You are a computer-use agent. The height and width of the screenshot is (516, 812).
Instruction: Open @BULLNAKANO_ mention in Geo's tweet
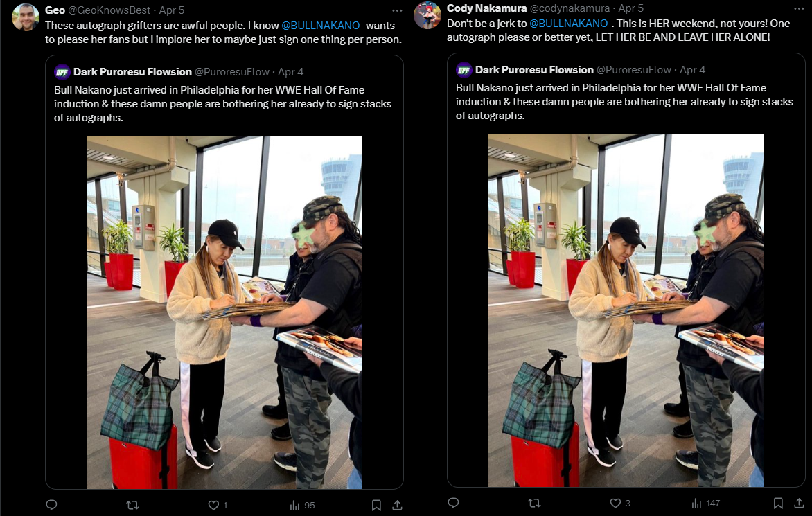pos(322,26)
